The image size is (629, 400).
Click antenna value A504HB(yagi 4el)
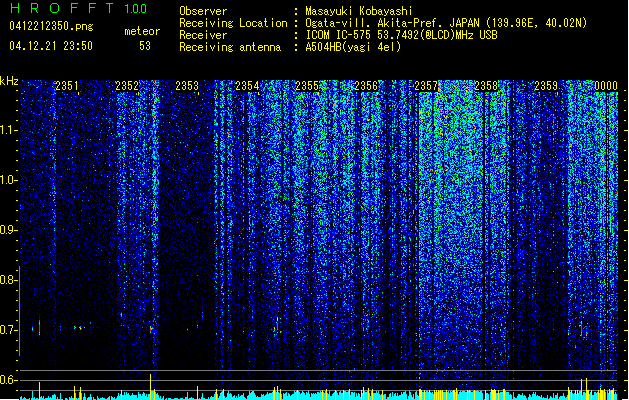pos(353,47)
